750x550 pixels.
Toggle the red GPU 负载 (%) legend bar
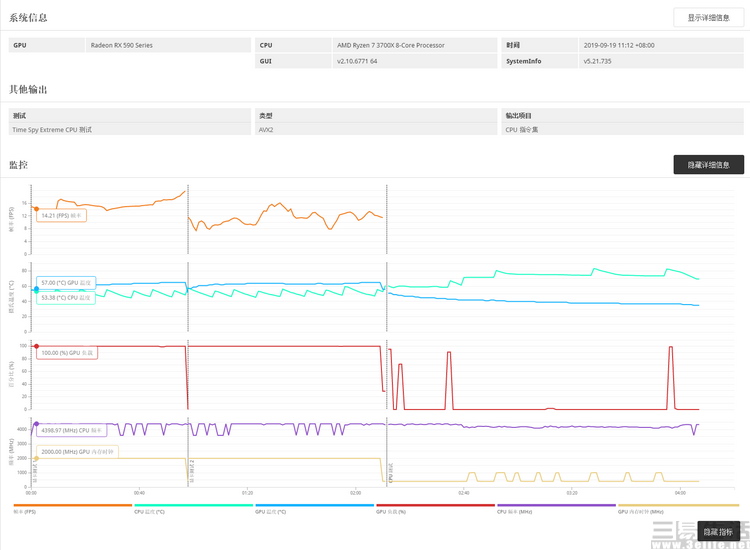pyautogui.click(x=435, y=505)
